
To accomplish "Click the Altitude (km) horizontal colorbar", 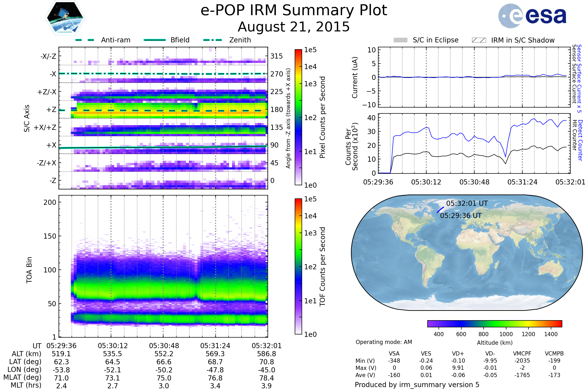I will point(494,323).
